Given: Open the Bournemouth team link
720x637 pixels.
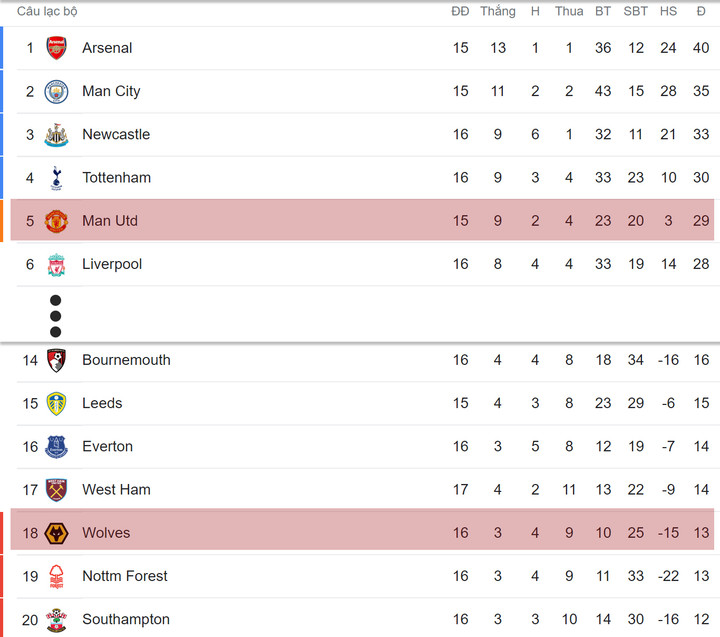Looking at the screenshot, I should tap(126, 360).
